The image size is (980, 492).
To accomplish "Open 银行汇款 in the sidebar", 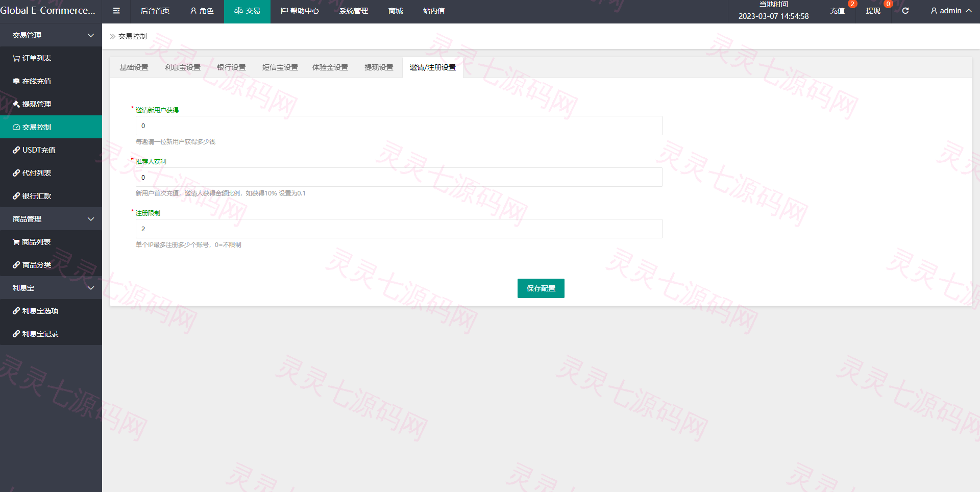I will tap(51, 196).
